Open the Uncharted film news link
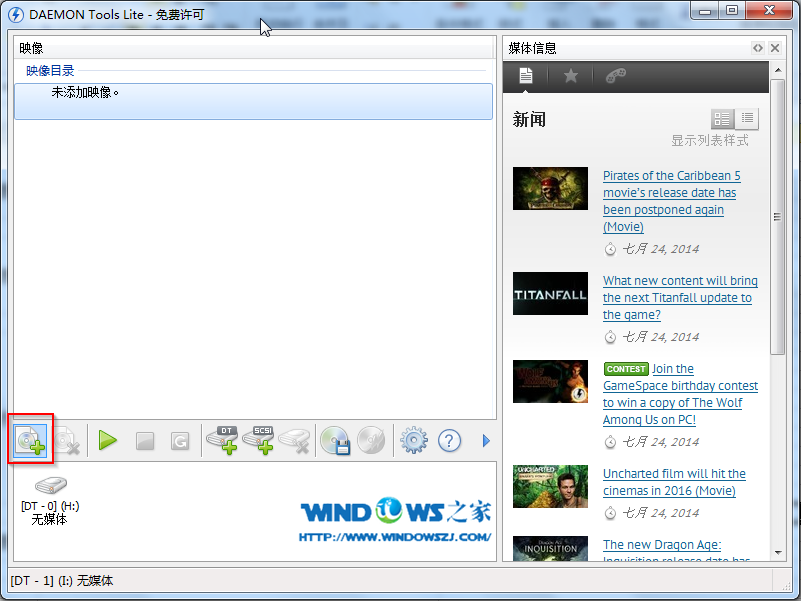 click(x=674, y=482)
